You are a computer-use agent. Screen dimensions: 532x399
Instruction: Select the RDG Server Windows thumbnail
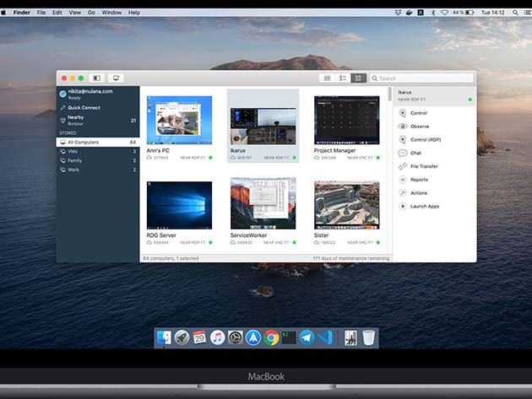[179, 205]
